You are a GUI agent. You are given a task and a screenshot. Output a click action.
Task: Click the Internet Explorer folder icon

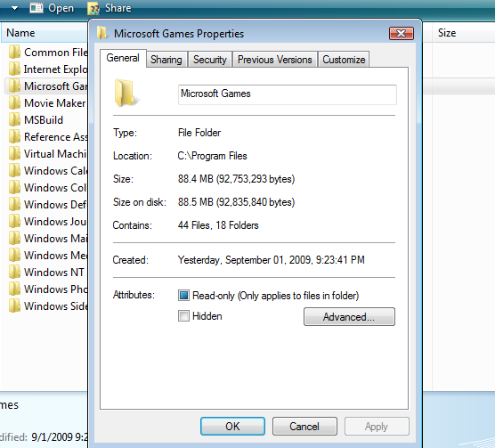click(x=14, y=69)
